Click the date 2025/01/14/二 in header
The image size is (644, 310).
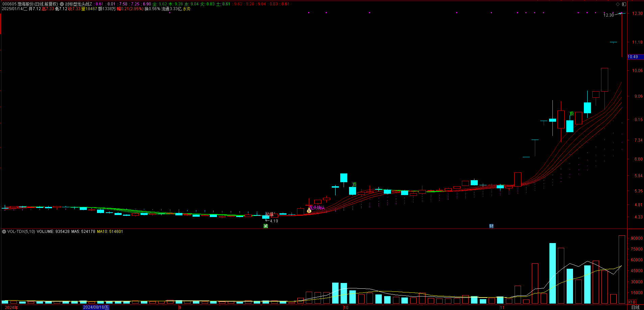(15, 9)
